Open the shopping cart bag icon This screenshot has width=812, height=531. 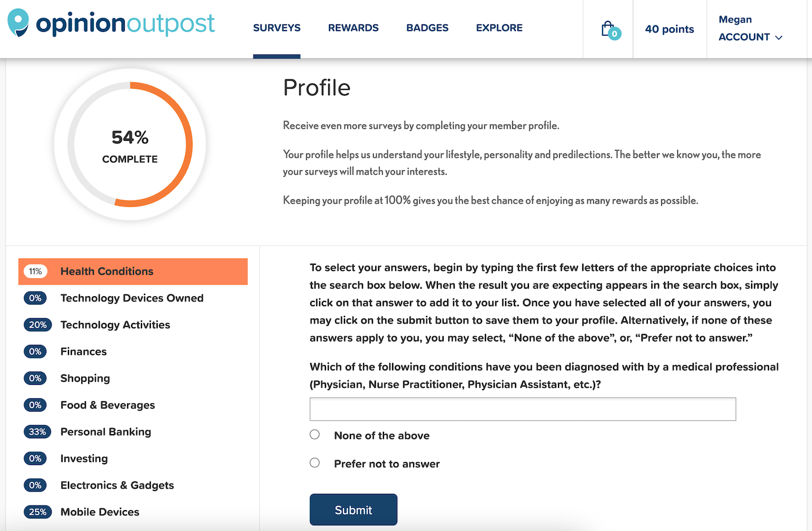[607, 28]
